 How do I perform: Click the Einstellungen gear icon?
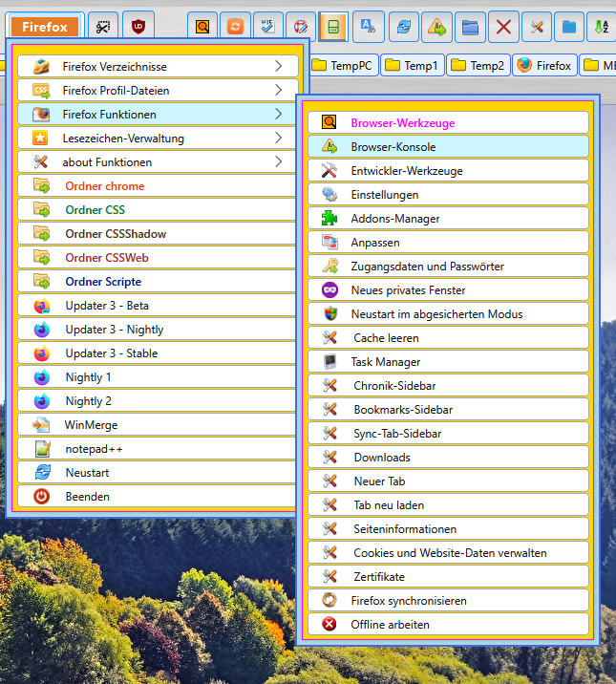point(329,195)
